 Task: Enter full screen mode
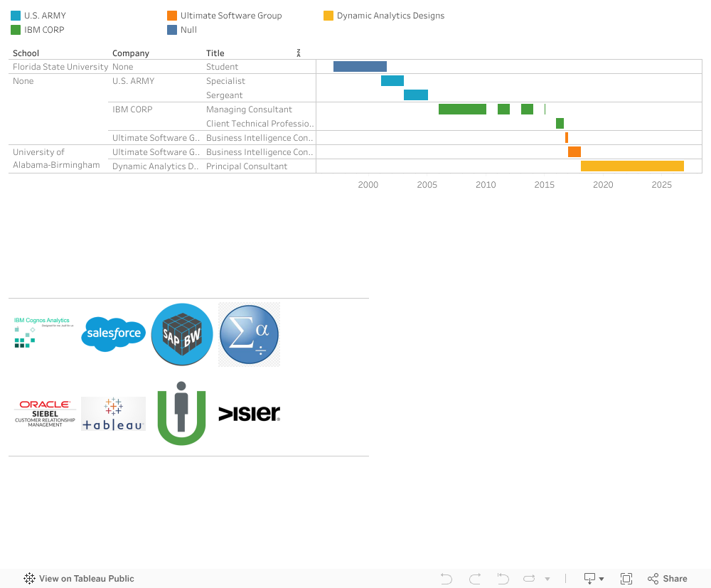[626, 579]
